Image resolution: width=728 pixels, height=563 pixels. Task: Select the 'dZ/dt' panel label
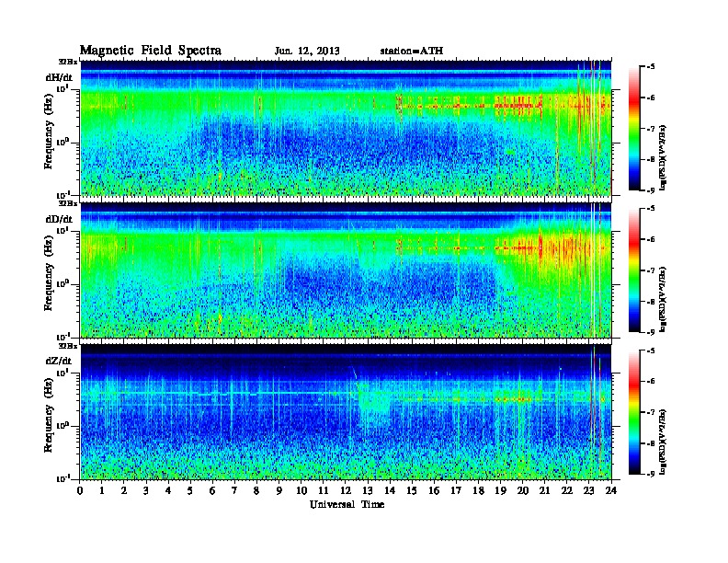click(x=59, y=361)
